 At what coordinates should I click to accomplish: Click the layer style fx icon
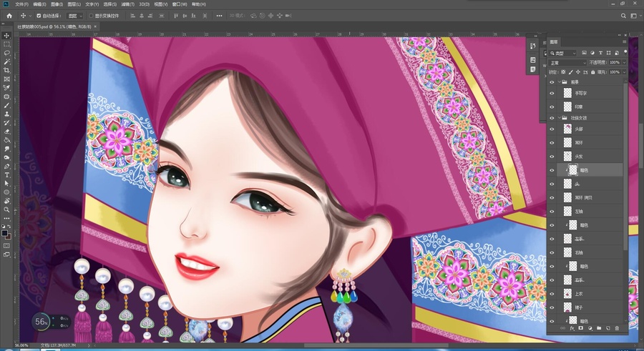pyautogui.click(x=572, y=328)
